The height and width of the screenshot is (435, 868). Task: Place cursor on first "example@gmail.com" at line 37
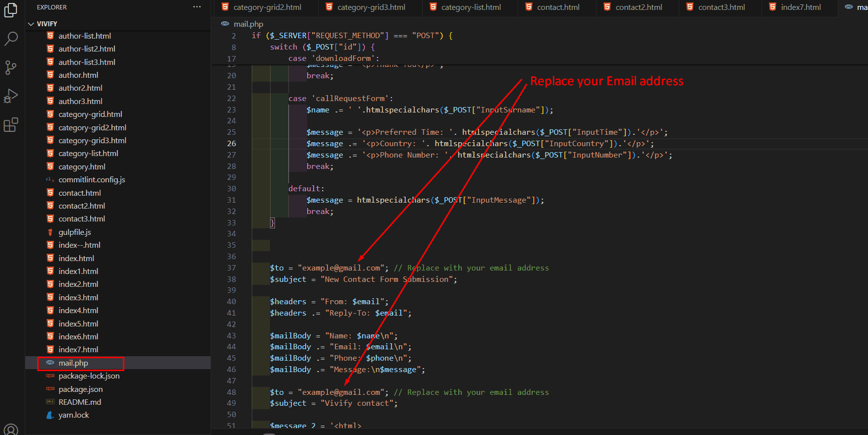[341, 268]
